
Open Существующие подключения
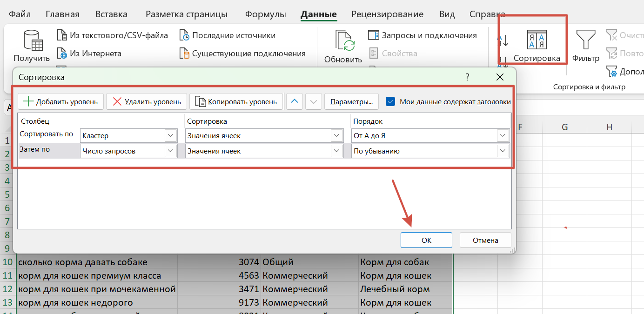pos(242,53)
